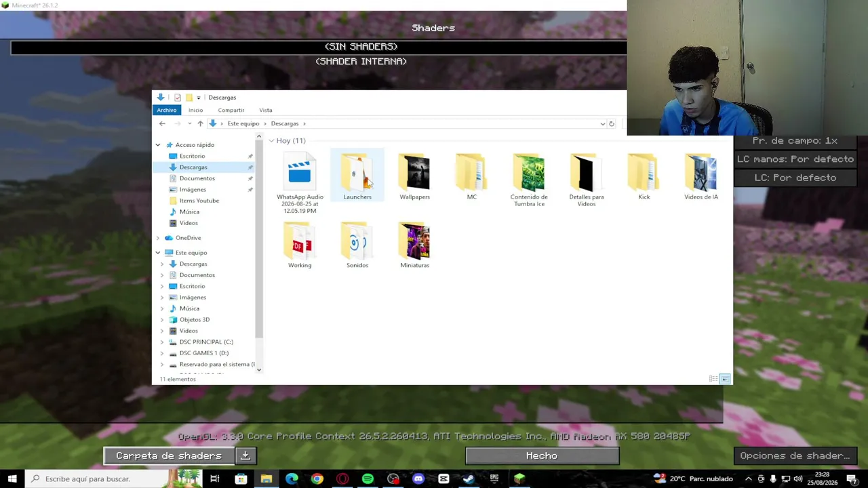
Task: Expand Documentos under Este equipo
Action: (x=162, y=275)
